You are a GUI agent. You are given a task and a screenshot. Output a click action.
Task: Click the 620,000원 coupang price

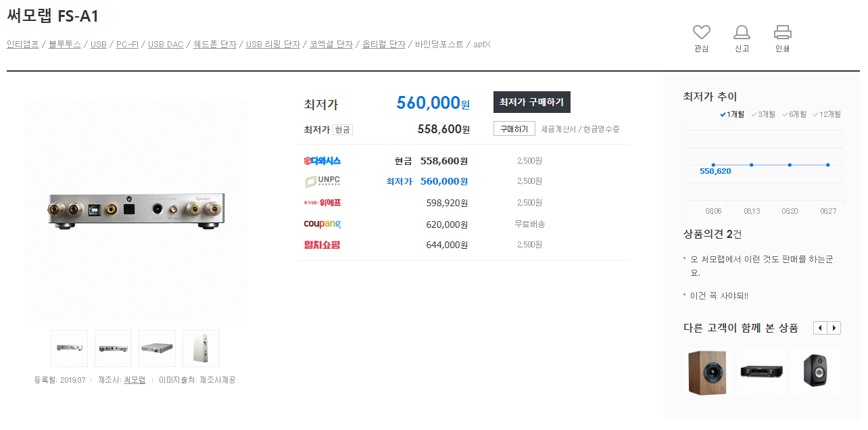(447, 224)
